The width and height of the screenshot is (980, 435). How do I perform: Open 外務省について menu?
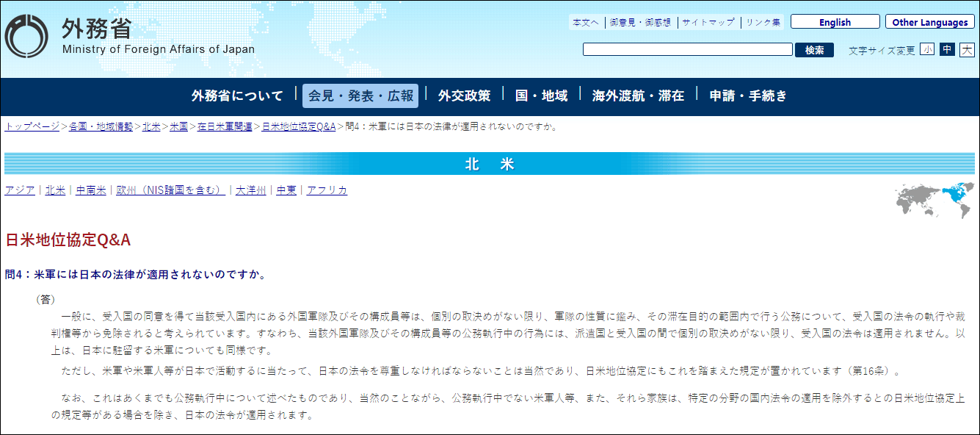(x=237, y=96)
